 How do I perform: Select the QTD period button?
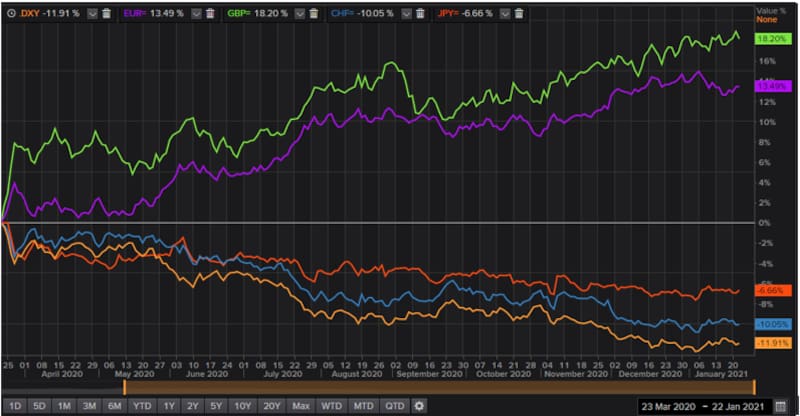395,406
